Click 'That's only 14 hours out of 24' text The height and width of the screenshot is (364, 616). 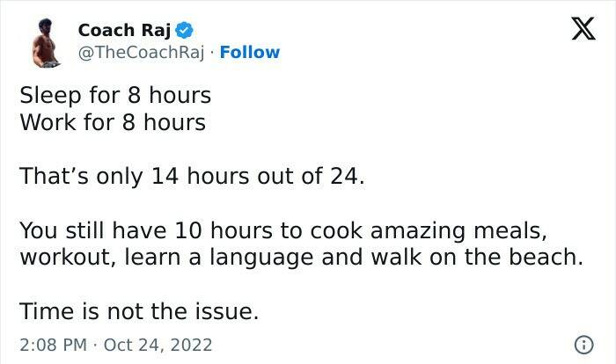point(192,176)
